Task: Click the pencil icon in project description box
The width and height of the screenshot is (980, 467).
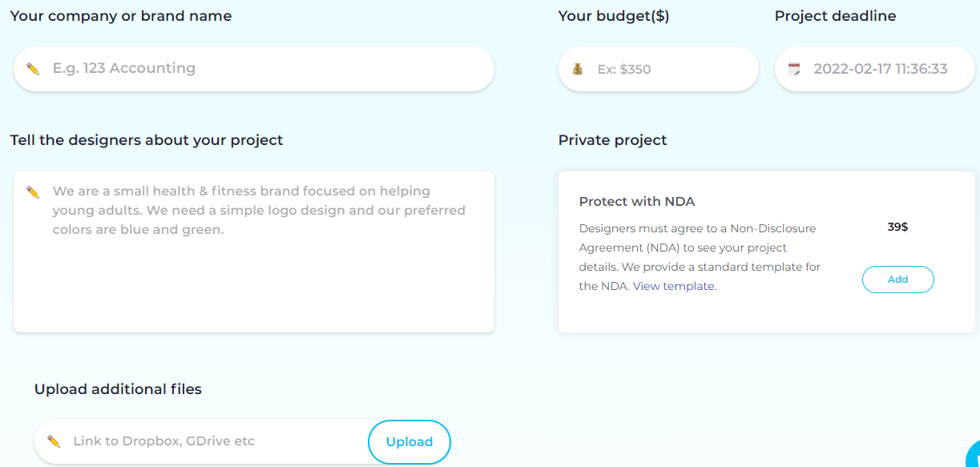Action: tap(33, 192)
